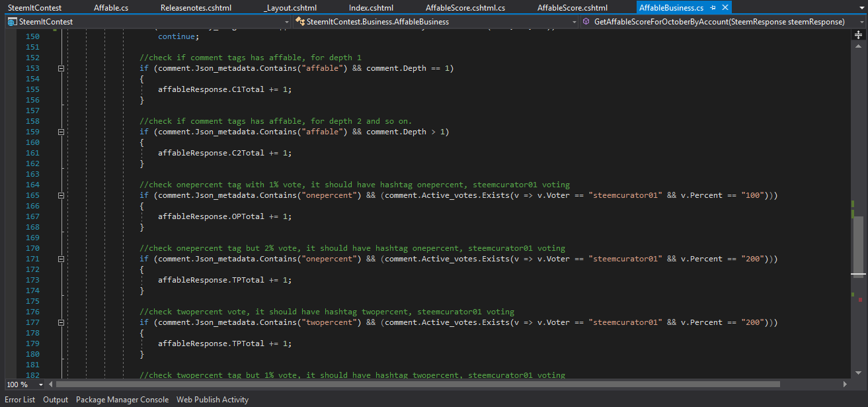Collapse the if block at line 171
This screenshot has height=407, width=868.
[x=61, y=259]
